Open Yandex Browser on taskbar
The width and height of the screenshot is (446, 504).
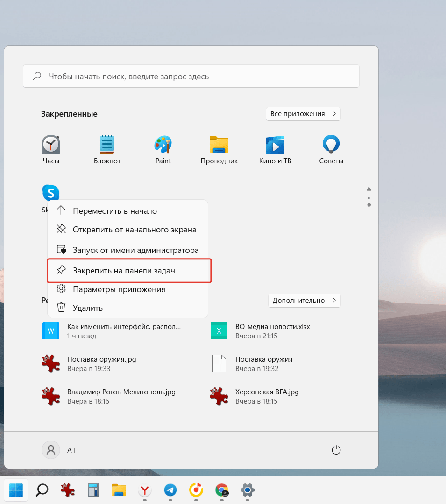pos(145,490)
